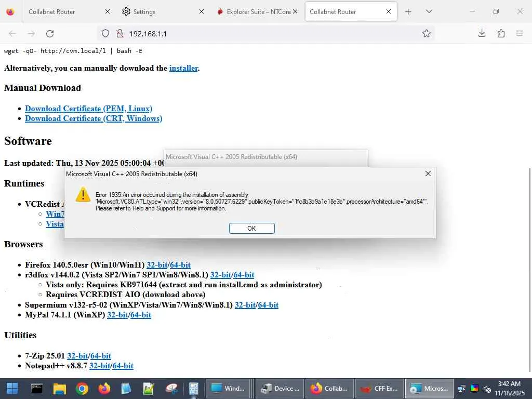Open the clock showing 3:42 AM
Viewport: 532px width, 399px height.
coord(509,389)
